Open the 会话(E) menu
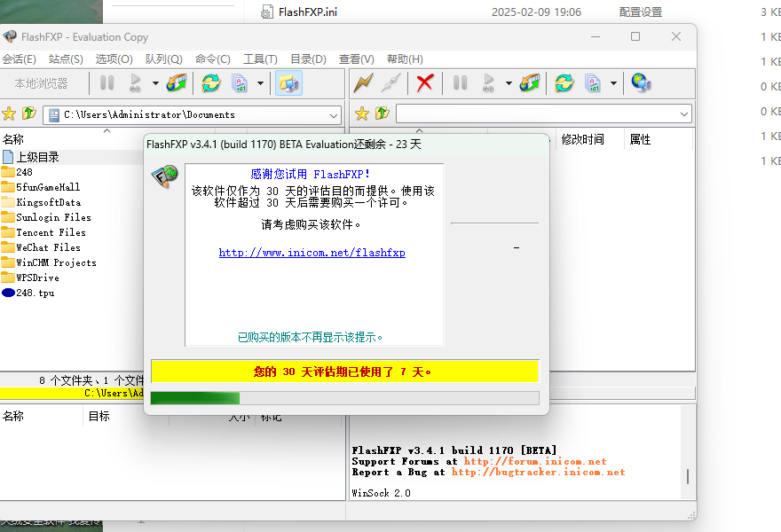The width and height of the screenshot is (781, 532). [19, 59]
